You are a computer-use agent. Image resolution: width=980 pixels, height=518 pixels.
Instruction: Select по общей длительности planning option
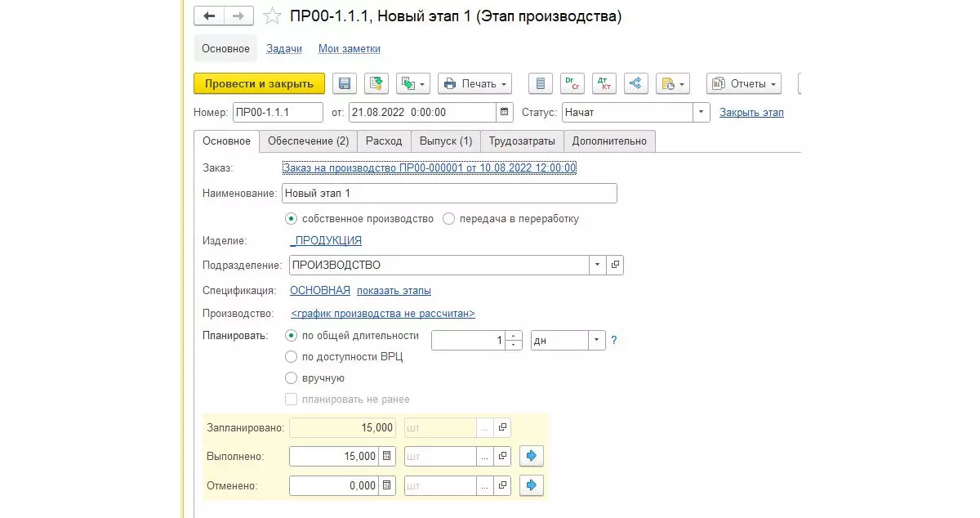291,335
